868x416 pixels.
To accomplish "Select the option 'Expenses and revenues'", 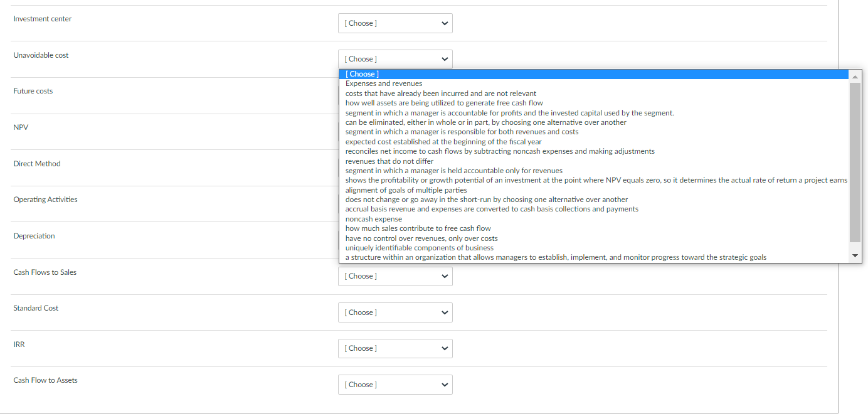I will tap(383, 83).
